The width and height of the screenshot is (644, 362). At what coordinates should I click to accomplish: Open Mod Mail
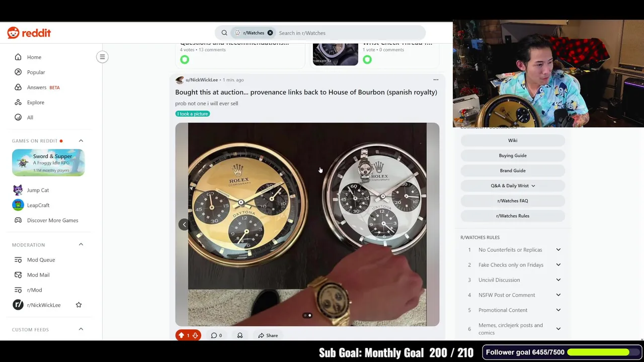(38, 275)
